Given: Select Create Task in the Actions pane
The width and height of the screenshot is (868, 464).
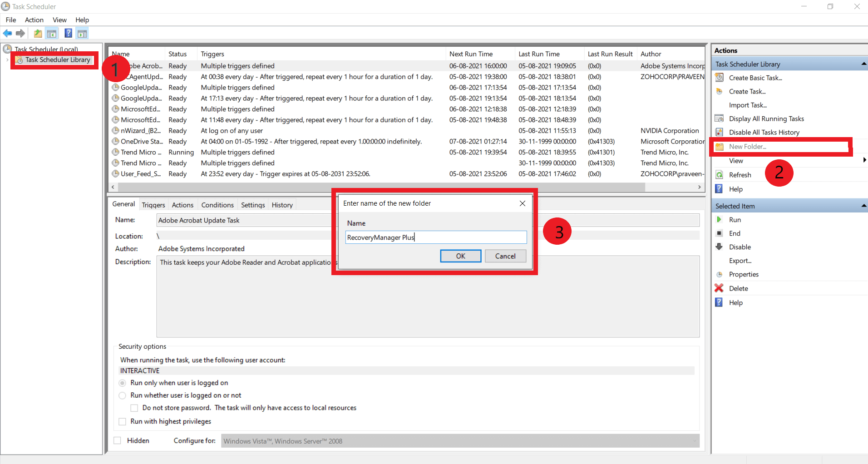Looking at the screenshot, I should click(746, 91).
